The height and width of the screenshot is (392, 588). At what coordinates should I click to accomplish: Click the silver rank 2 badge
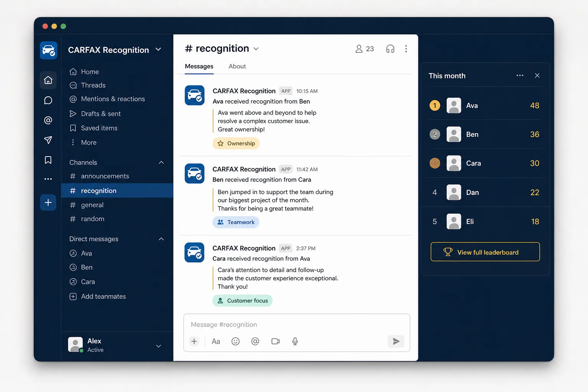click(x=435, y=134)
